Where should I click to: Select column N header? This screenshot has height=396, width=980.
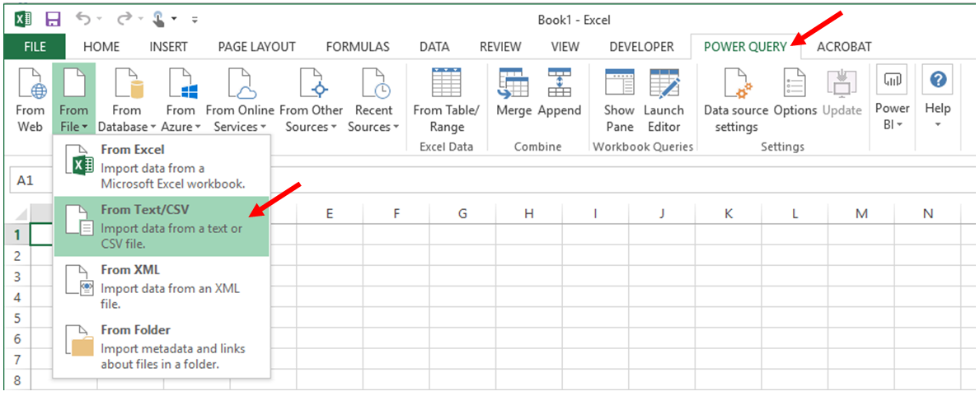coord(928,213)
